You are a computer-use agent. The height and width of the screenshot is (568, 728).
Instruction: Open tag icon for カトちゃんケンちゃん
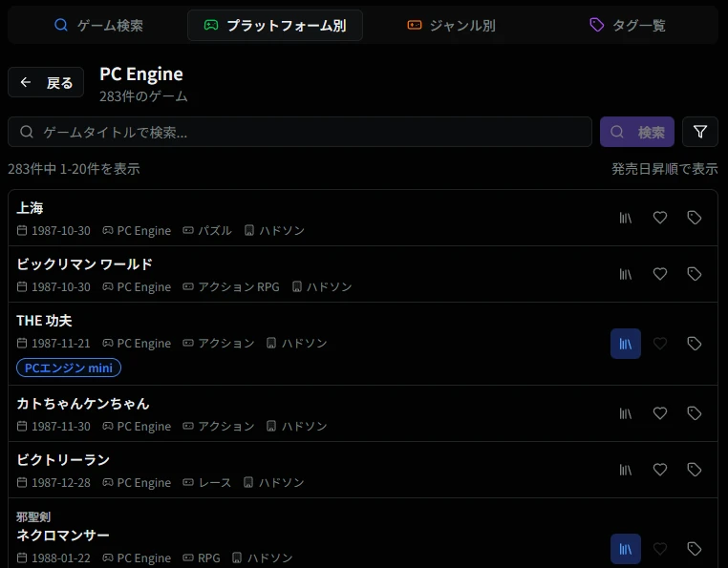[695, 413]
